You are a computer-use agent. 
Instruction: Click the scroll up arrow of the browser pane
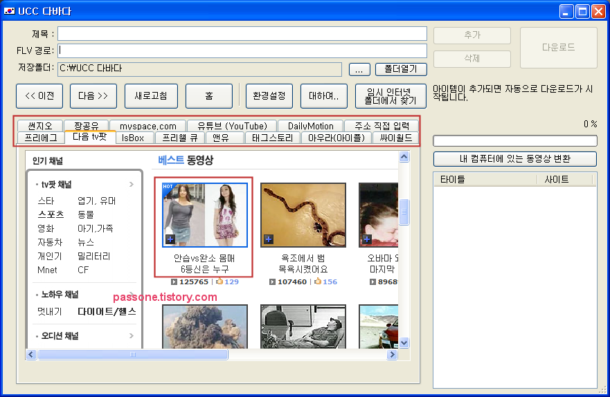click(x=404, y=157)
